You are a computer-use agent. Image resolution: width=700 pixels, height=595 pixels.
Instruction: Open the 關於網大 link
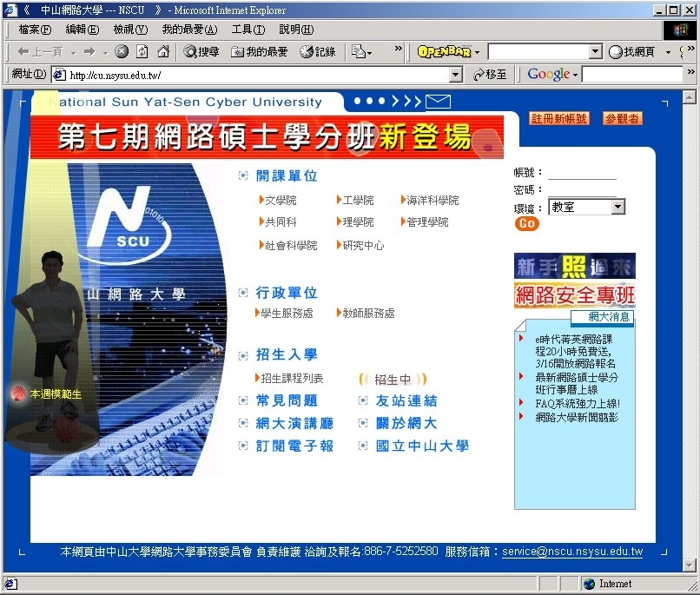point(406,423)
